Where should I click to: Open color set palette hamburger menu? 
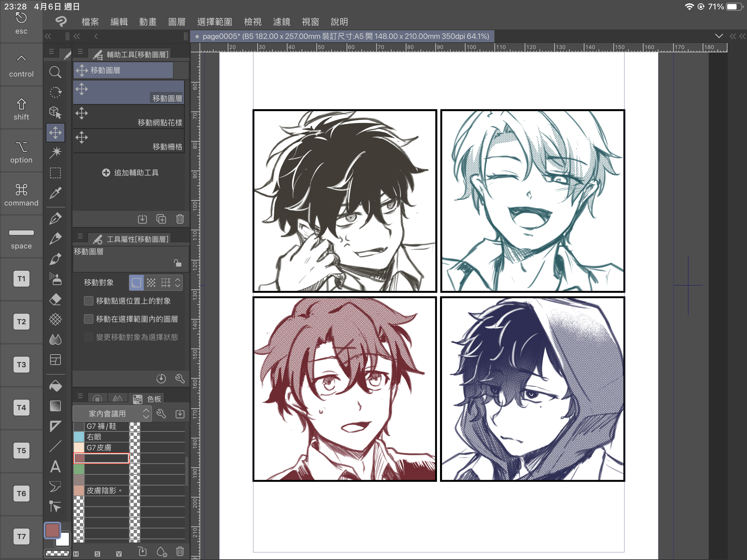click(80, 395)
